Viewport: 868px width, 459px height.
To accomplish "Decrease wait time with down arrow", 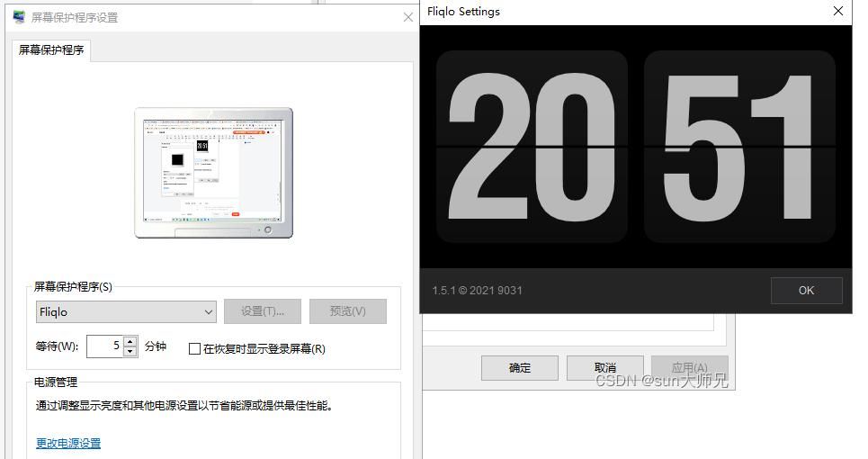I will 130,352.
